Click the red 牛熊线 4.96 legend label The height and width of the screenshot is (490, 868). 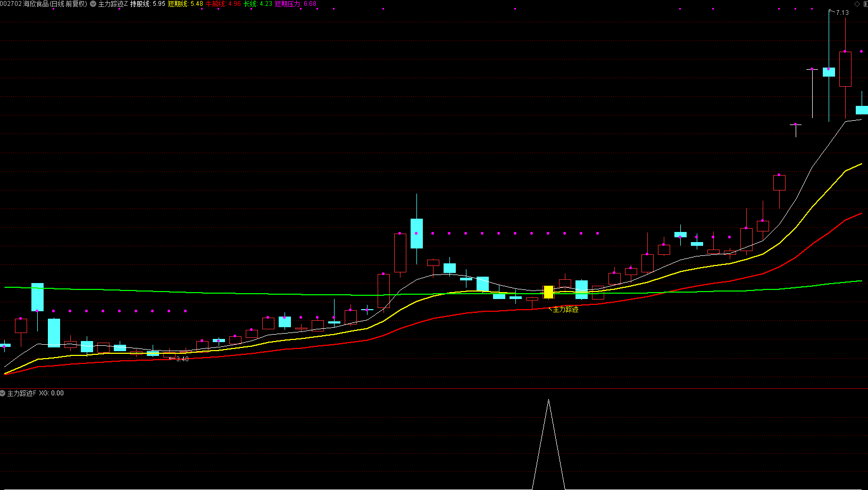[x=223, y=4]
